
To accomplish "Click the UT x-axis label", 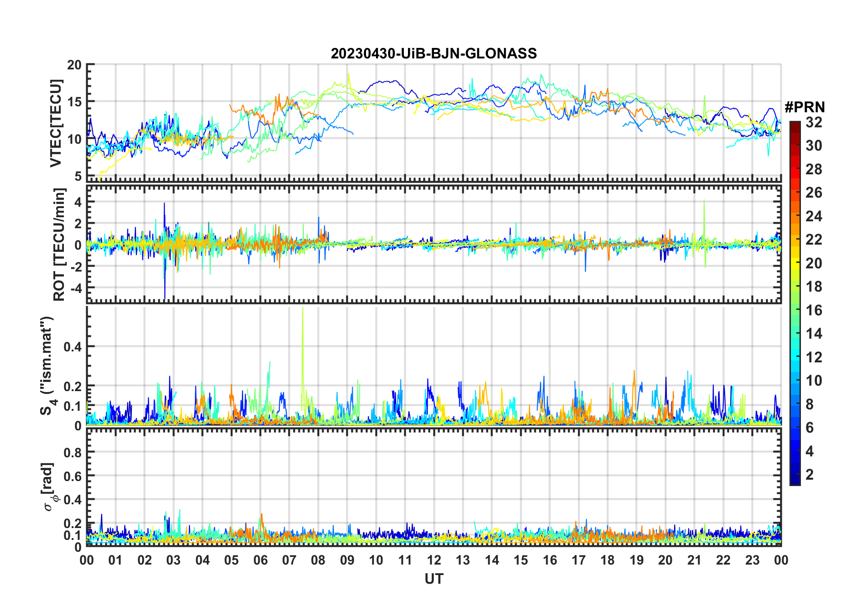I will pyautogui.click(x=434, y=579).
